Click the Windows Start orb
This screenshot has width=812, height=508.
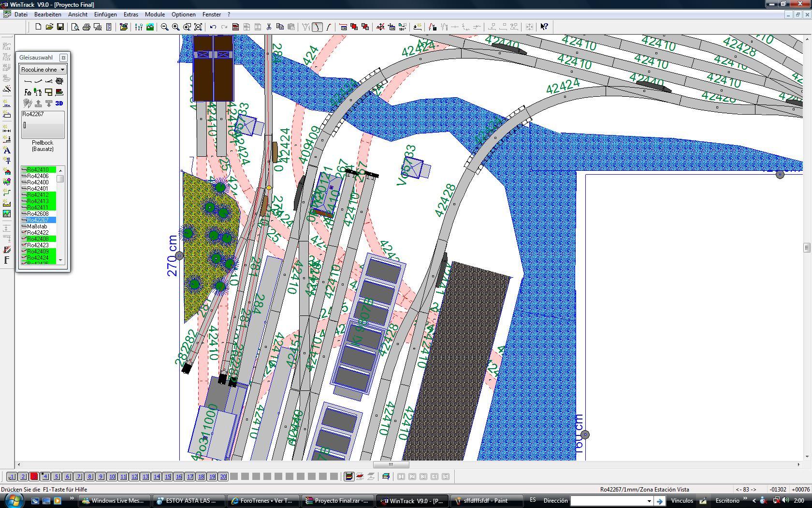pos(13,500)
